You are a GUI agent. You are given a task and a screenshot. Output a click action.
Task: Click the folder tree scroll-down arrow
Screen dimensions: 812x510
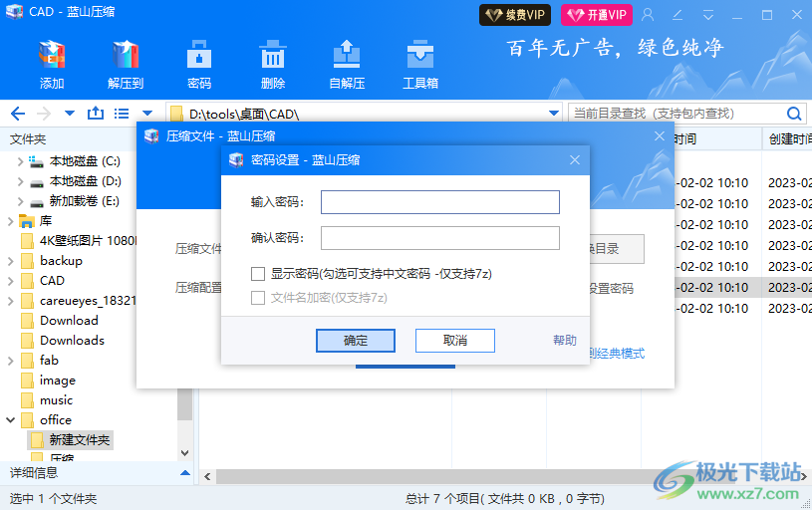click(x=185, y=453)
